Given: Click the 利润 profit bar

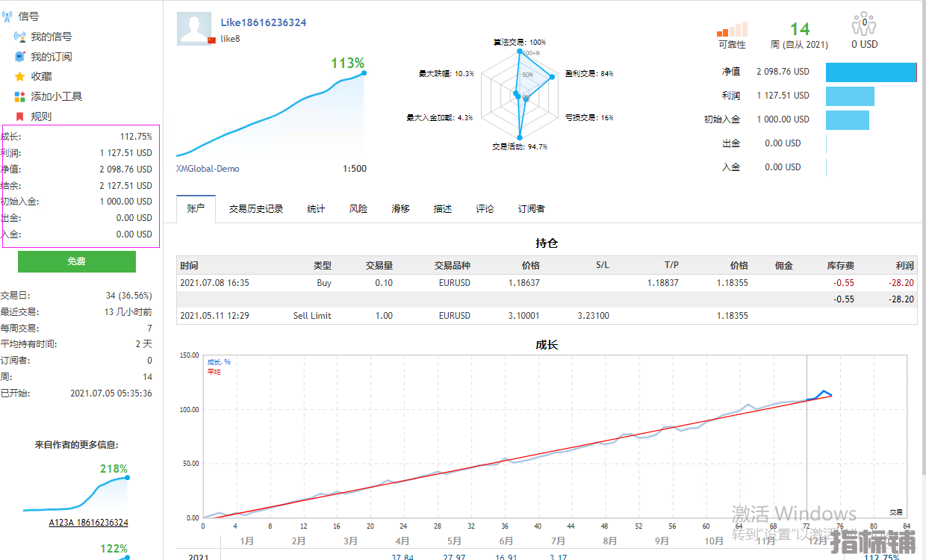Looking at the screenshot, I should (850, 96).
